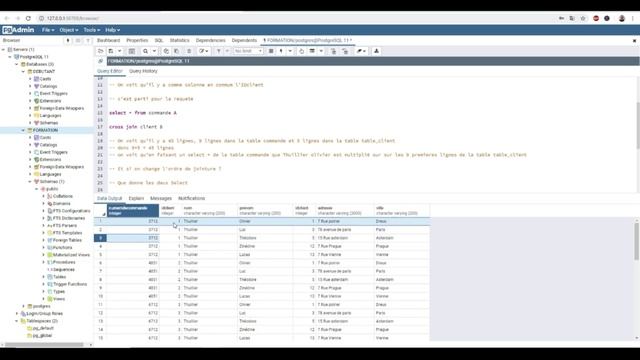Screen dimensions: 640x360
Task: Click the data output vertical scrollbar
Action: coord(637,243)
